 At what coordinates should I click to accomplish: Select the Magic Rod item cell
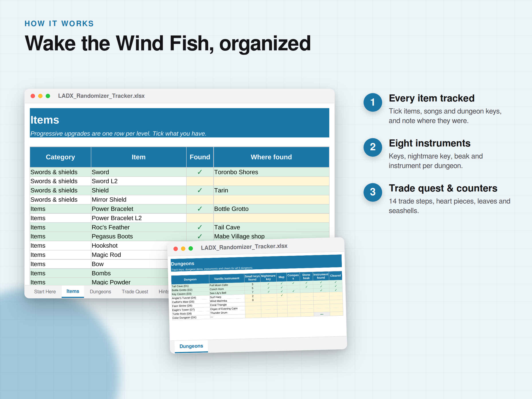(x=129, y=255)
